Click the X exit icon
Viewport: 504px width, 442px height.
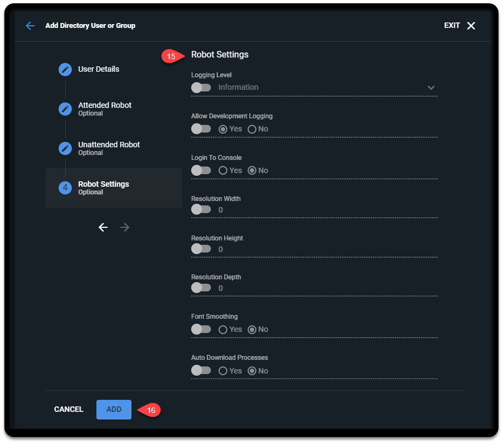point(472,25)
